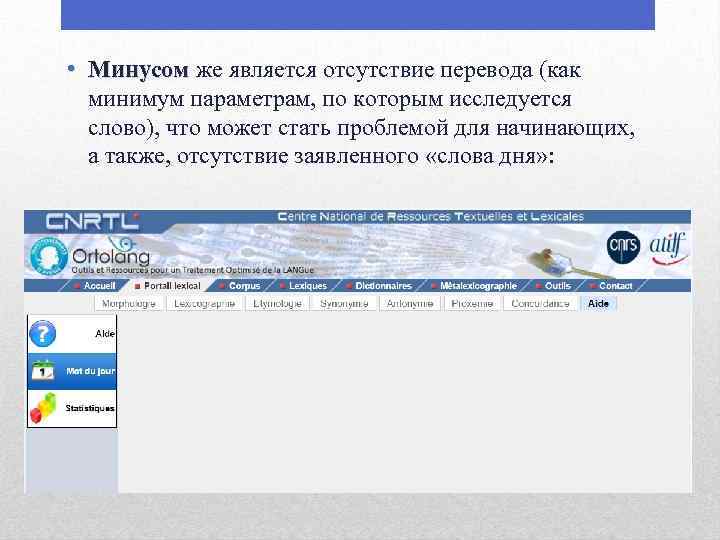
Task: Click the Centre National de Ressources header text
Action: coord(431,216)
